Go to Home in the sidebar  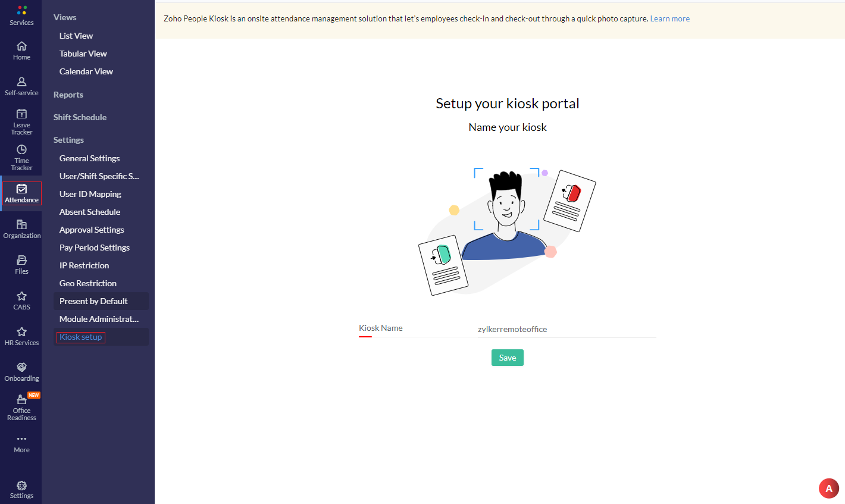[21, 51]
